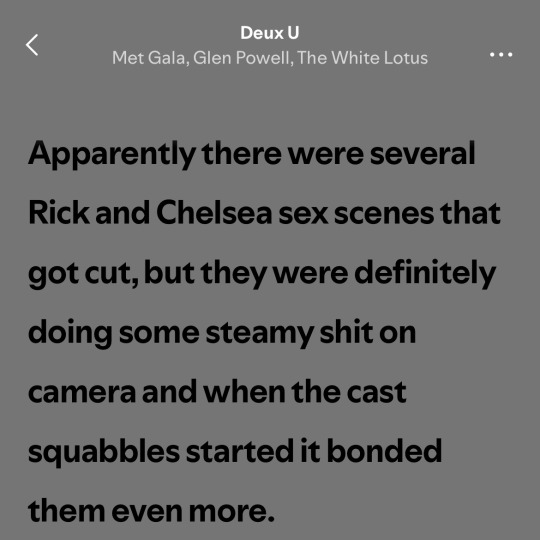Tap The White Lotus in the subtitle
Image resolution: width=540 pixels, height=540 pixels.
pos(362,58)
